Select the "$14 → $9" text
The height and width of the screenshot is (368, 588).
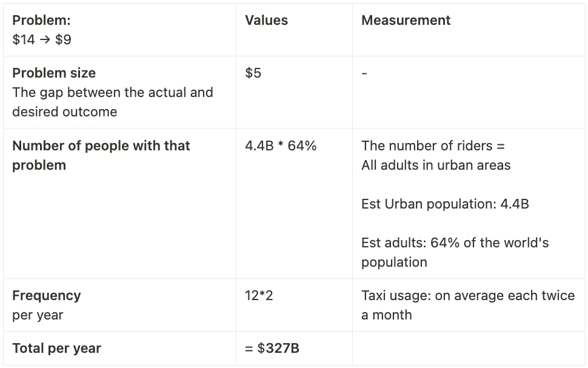coord(41,39)
